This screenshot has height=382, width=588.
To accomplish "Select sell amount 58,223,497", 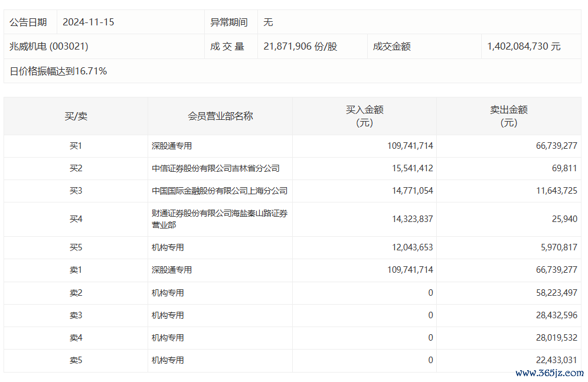I will pyautogui.click(x=557, y=293).
